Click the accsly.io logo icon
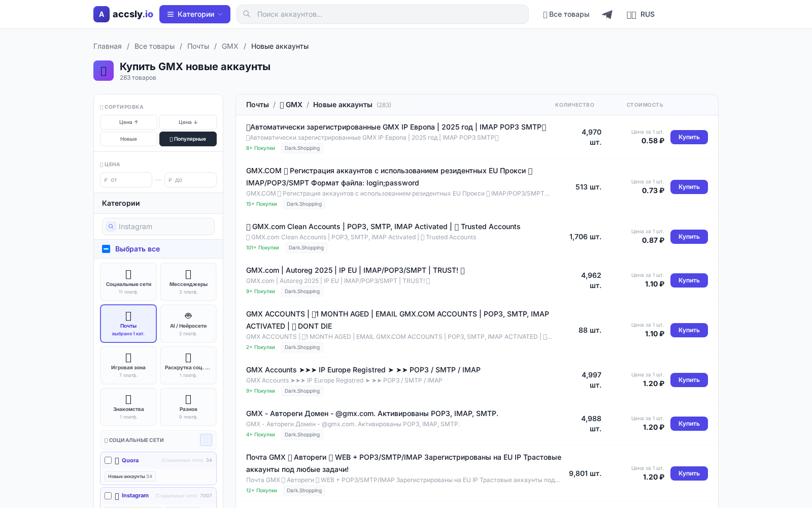 click(101, 14)
